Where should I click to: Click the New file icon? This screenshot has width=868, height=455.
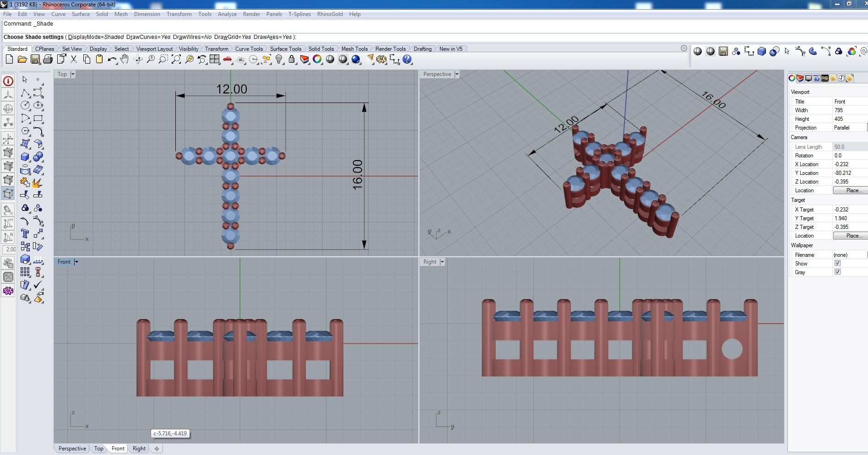(9, 60)
